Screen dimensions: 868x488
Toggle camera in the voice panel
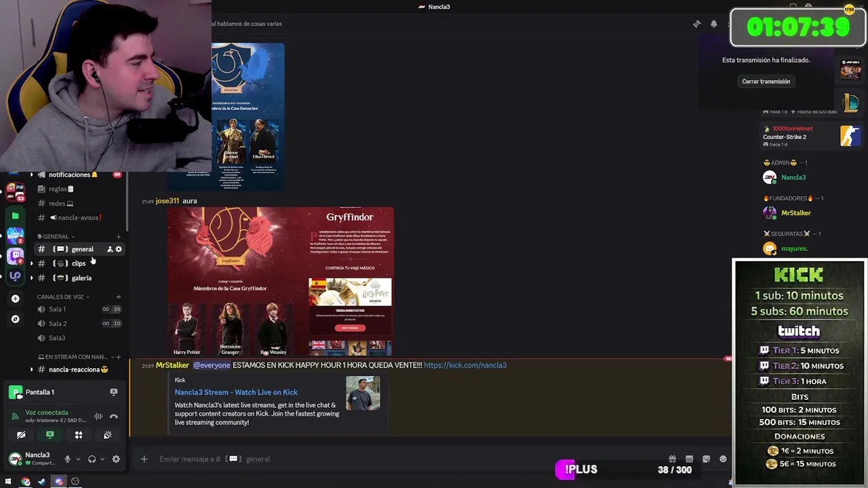21,435
